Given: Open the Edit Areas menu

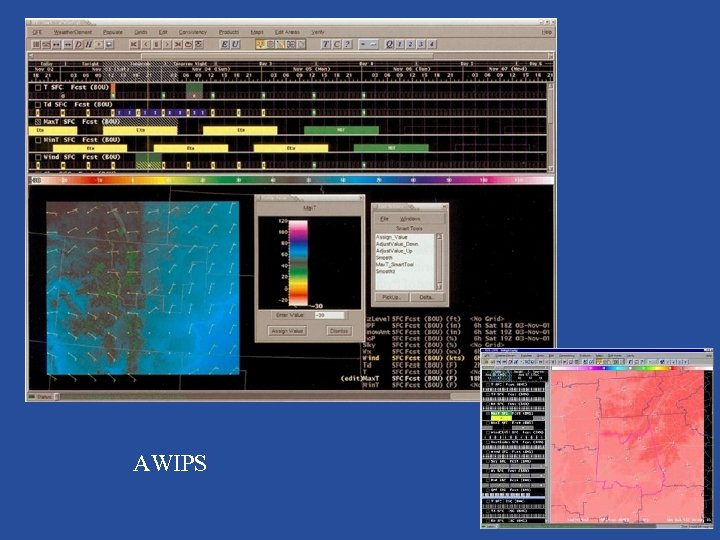Looking at the screenshot, I should pos(287,32).
